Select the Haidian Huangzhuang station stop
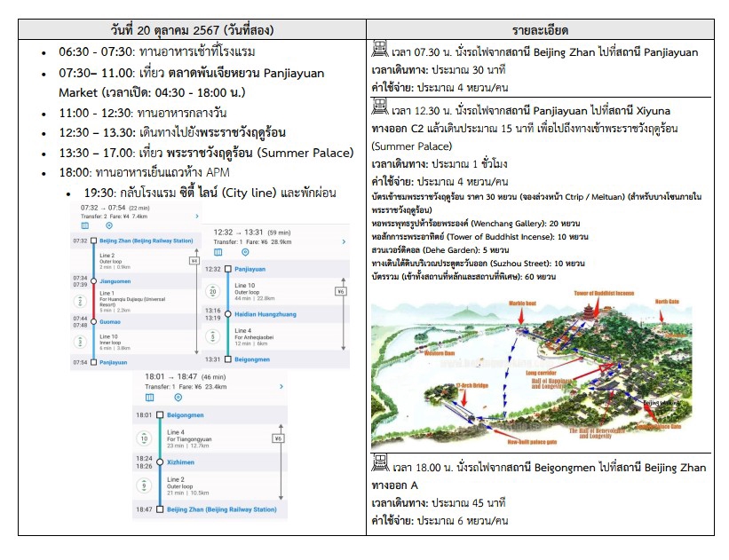Viewport: 729px width, 560px height. (265, 314)
